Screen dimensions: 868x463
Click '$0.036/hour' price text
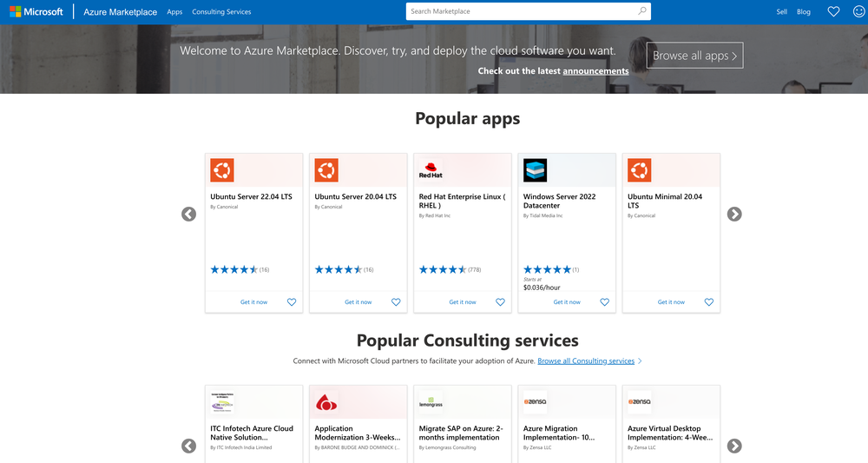(x=542, y=288)
